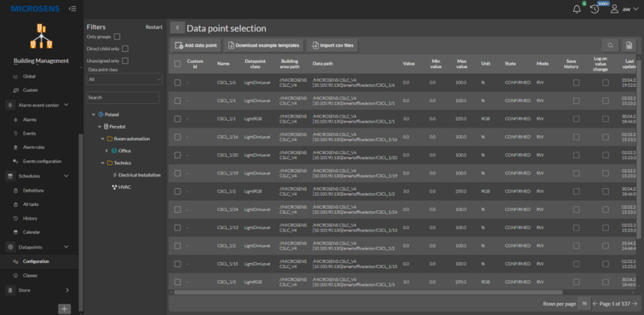Collapse the sidebar via menu toggle icon
Screen dimensions: 644x315
[x=72, y=9]
